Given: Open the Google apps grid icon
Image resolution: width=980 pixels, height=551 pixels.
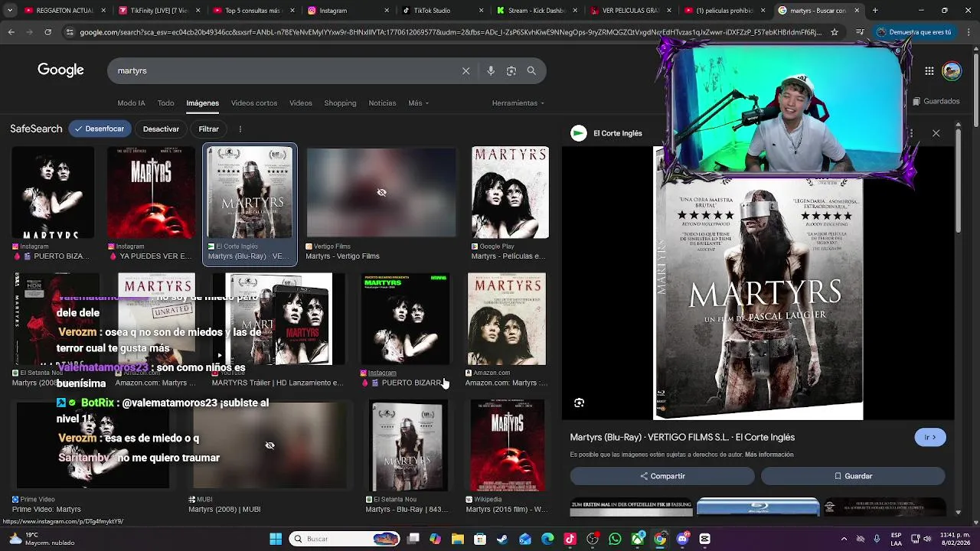Looking at the screenshot, I should point(929,71).
